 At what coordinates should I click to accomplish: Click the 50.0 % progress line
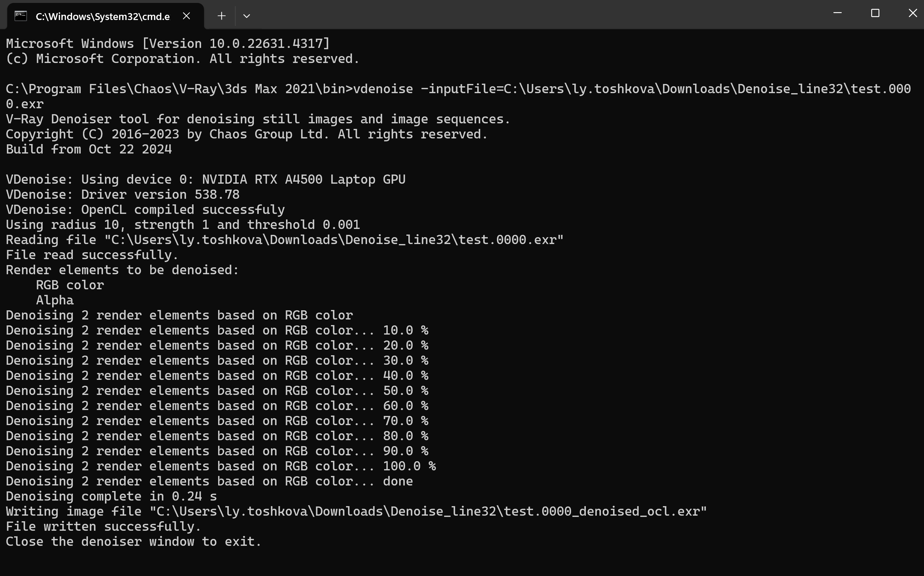[217, 390]
